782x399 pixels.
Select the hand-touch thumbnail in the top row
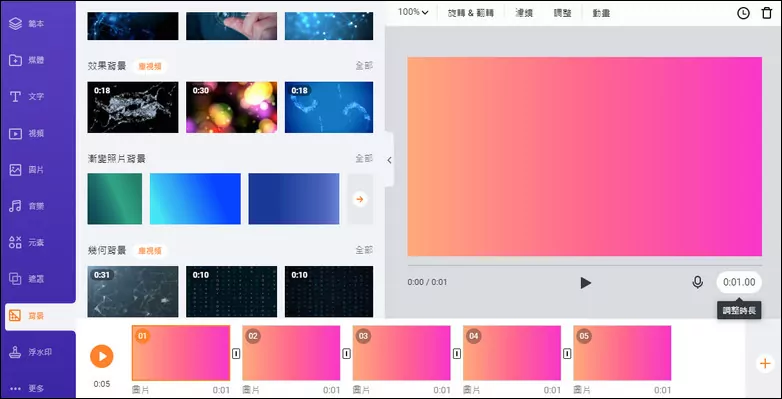click(x=231, y=26)
